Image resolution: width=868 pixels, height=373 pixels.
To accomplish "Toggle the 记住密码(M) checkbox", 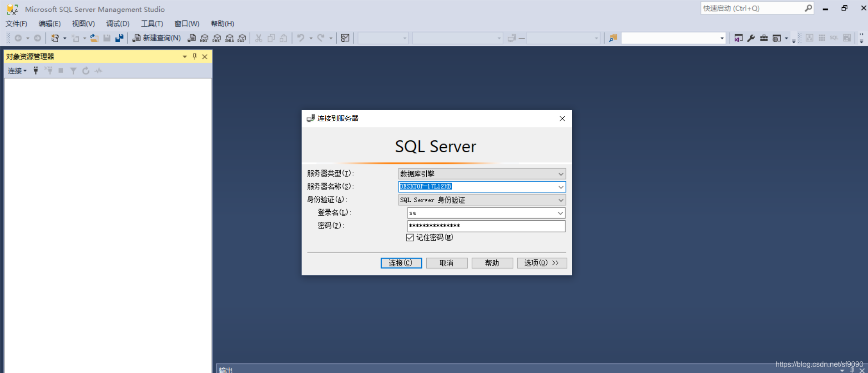I will coord(410,238).
